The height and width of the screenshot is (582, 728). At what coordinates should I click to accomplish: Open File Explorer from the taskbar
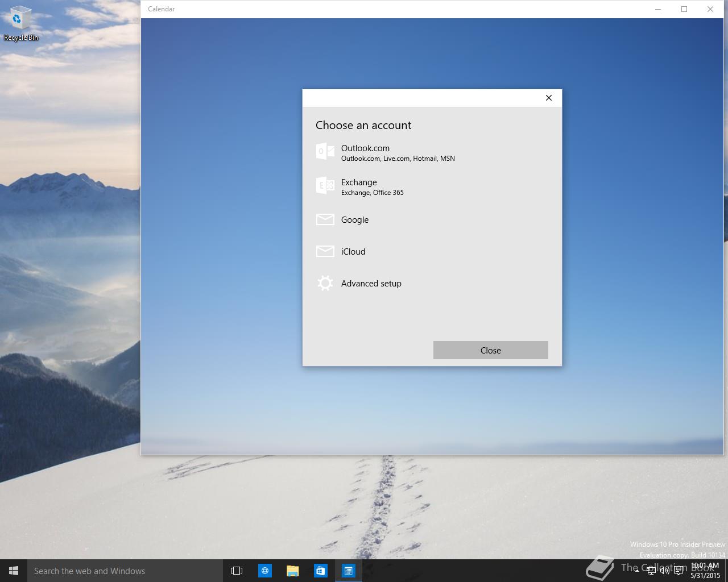click(x=292, y=571)
